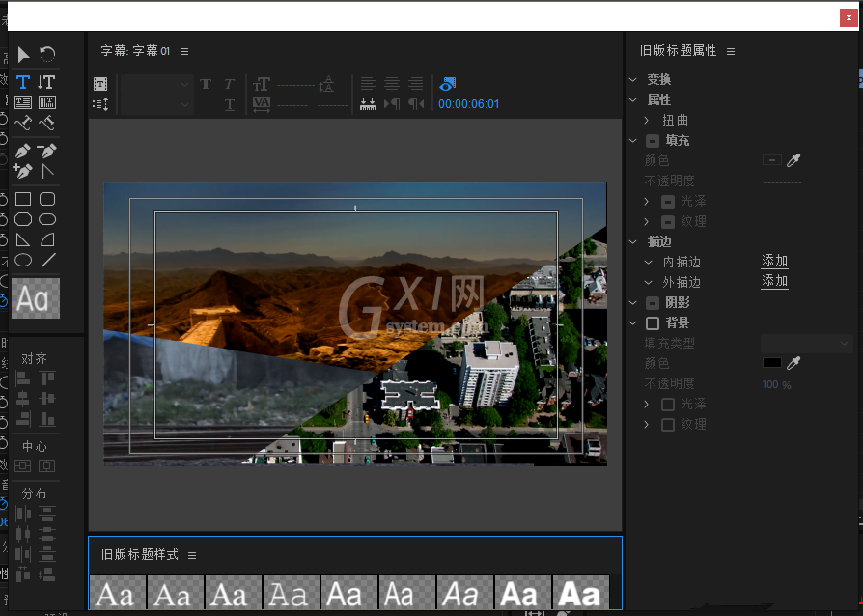
Task: Add an outer stroke via 添加
Action: pos(774,281)
